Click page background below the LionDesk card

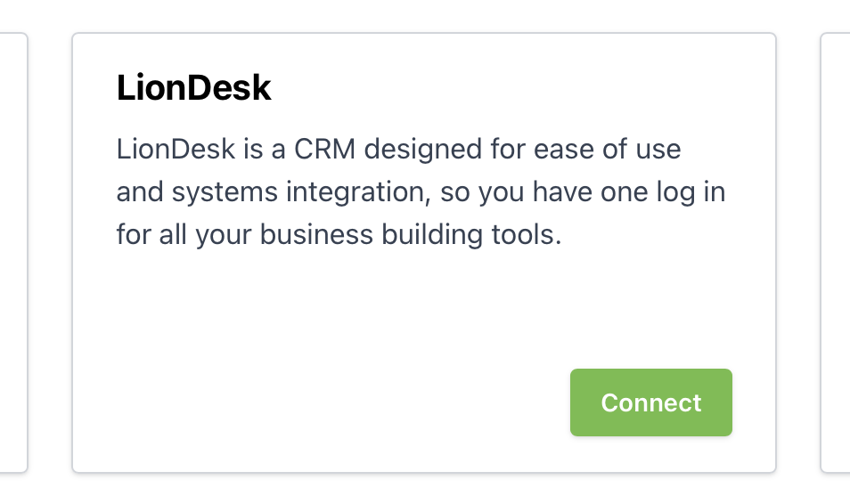[x=423, y=490]
